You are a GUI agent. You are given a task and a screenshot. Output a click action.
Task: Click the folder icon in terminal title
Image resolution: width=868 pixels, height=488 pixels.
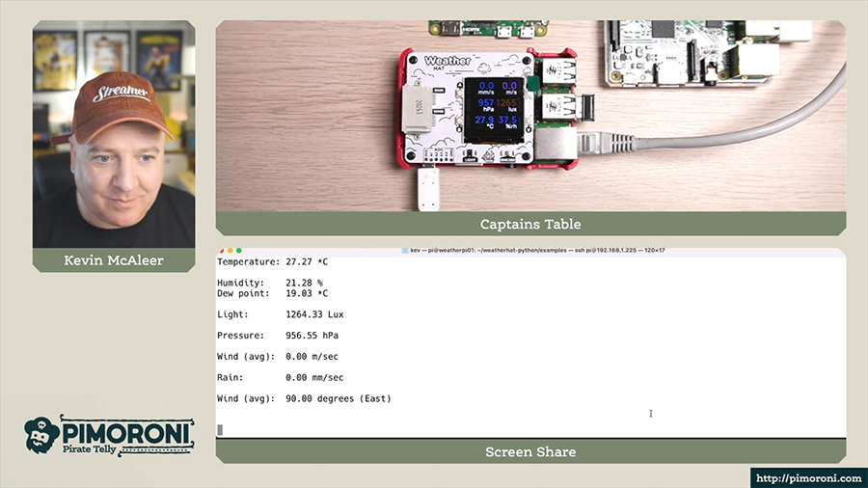pyautogui.click(x=402, y=251)
